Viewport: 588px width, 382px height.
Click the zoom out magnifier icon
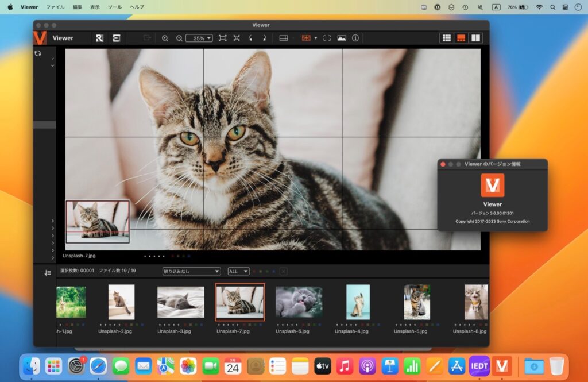(179, 38)
